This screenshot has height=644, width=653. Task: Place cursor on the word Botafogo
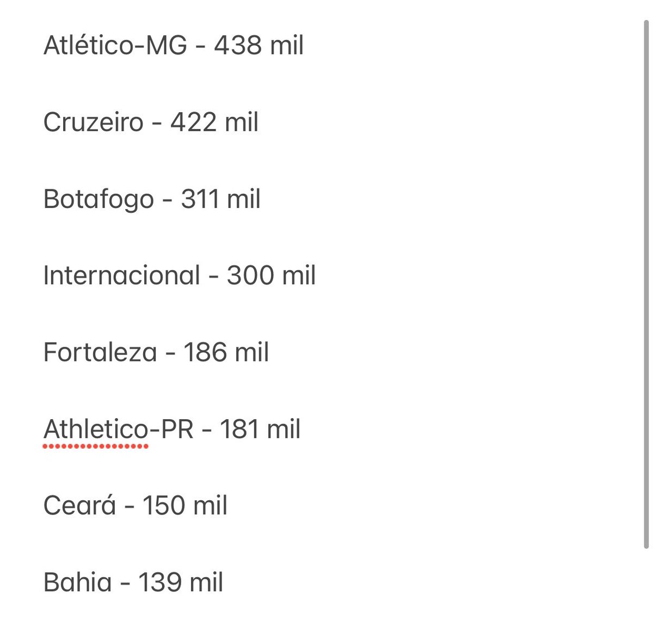click(x=98, y=199)
